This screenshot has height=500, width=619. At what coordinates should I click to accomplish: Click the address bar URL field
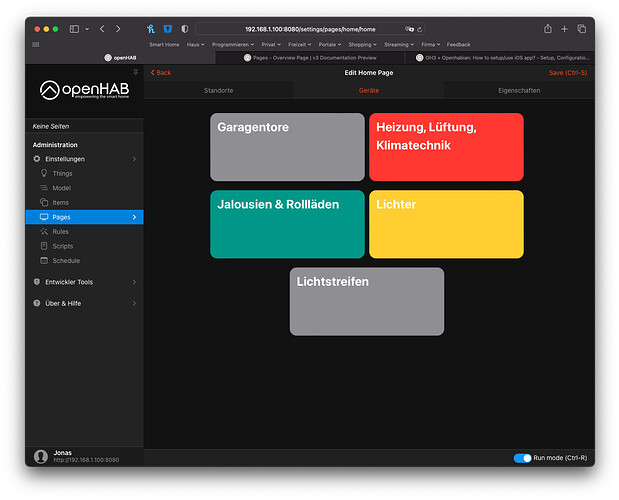(310, 29)
